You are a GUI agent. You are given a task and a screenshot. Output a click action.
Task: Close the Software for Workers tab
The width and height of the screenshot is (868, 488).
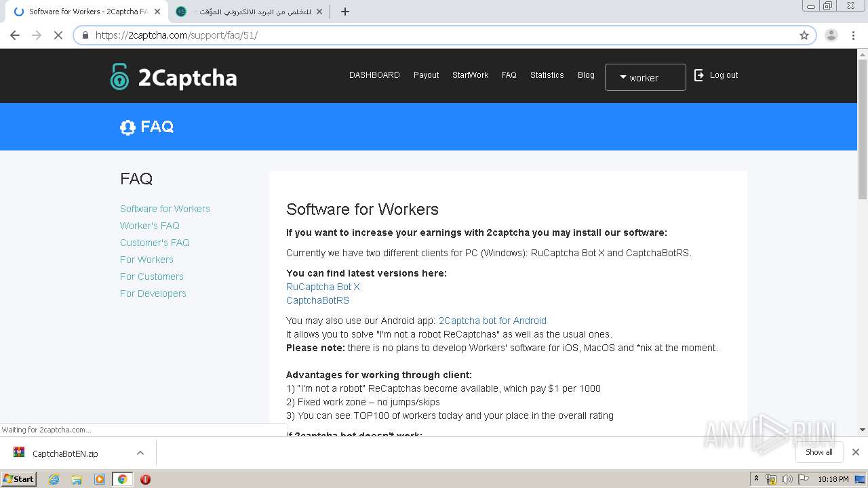point(157,12)
